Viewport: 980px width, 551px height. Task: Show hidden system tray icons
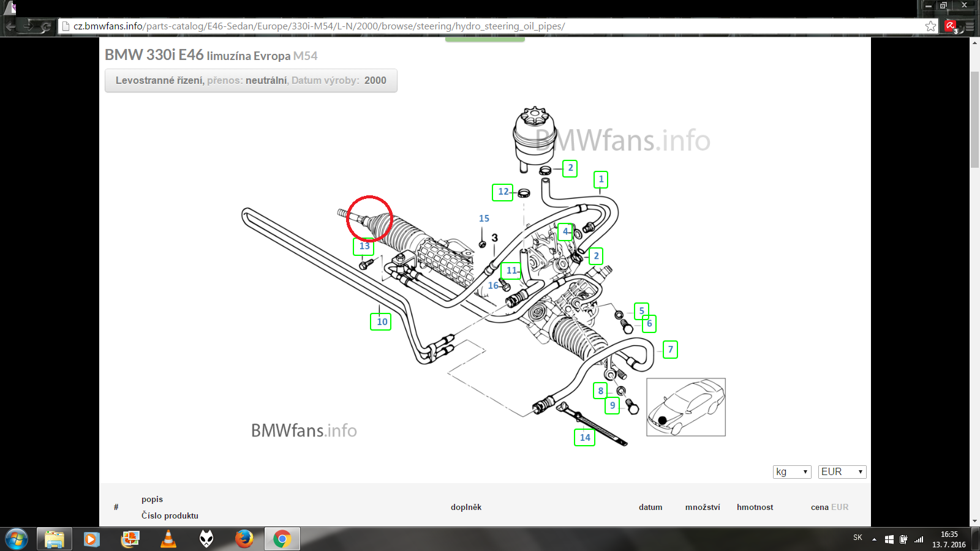(x=874, y=539)
